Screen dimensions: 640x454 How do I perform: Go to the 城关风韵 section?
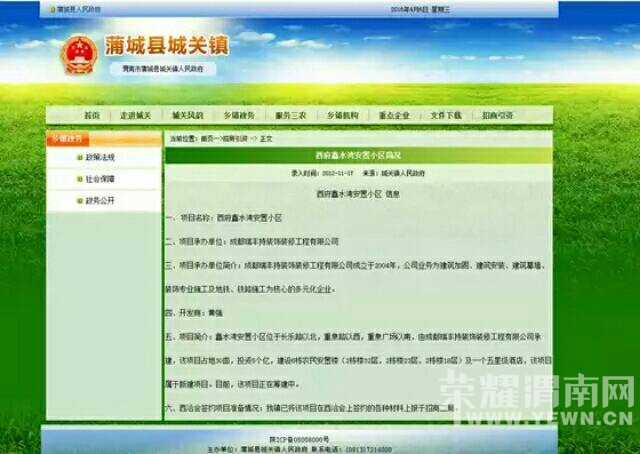coord(187,116)
